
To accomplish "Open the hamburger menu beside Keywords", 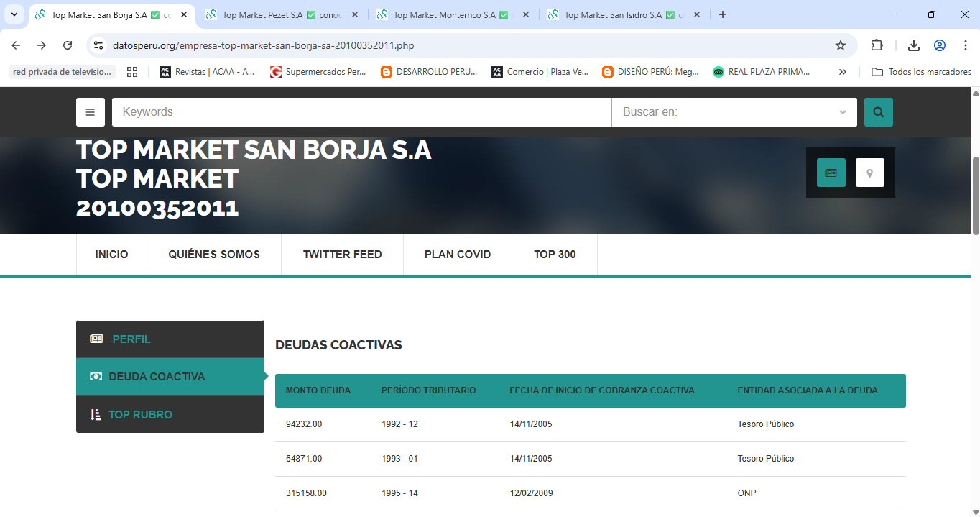I will click(x=91, y=112).
